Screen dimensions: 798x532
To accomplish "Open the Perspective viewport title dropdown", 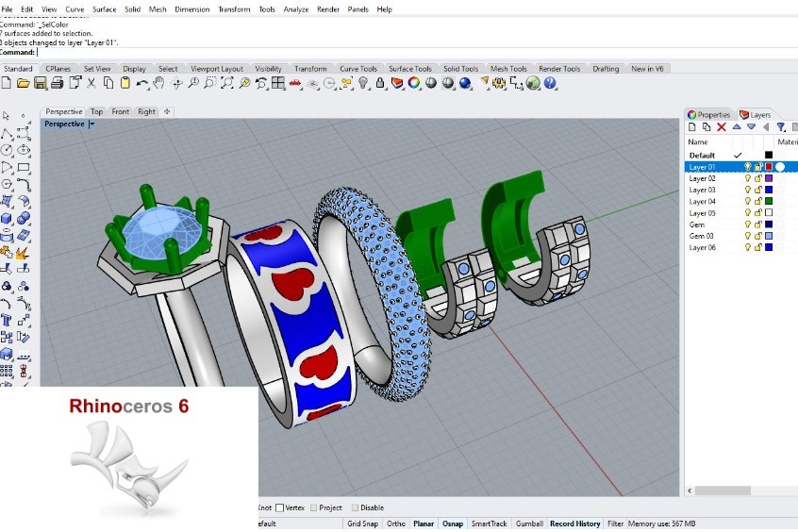I will click(x=91, y=124).
